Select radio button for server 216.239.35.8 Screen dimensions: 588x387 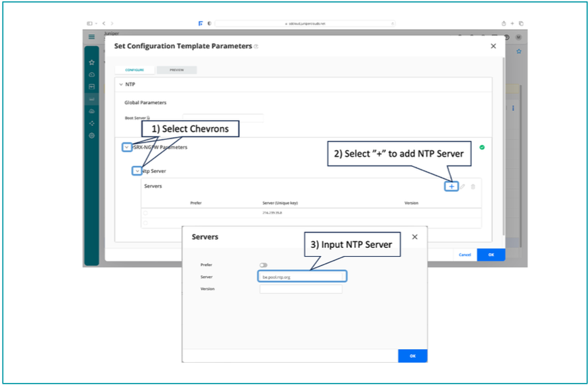click(x=145, y=213)
